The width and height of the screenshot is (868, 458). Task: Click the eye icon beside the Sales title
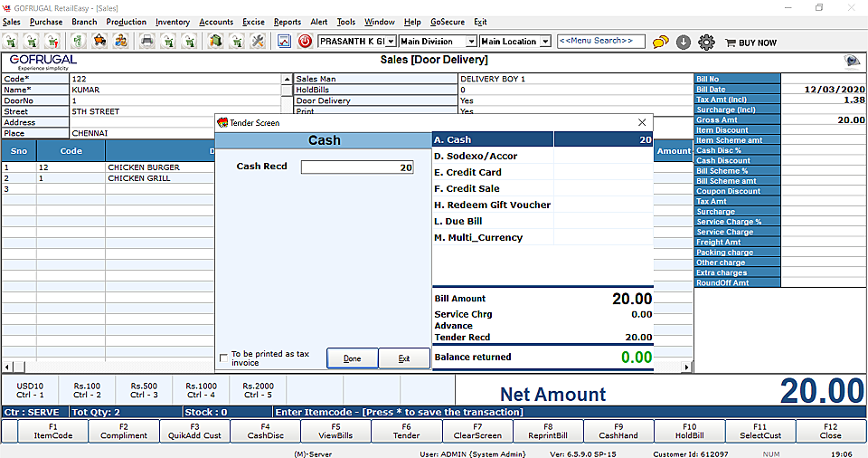852,61
